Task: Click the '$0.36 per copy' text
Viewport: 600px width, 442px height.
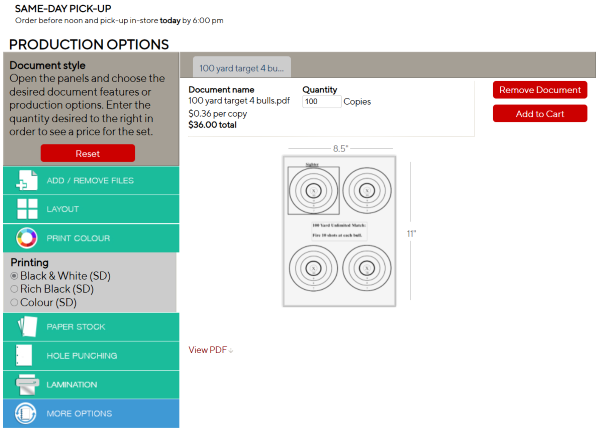Action: click(217, 114)
